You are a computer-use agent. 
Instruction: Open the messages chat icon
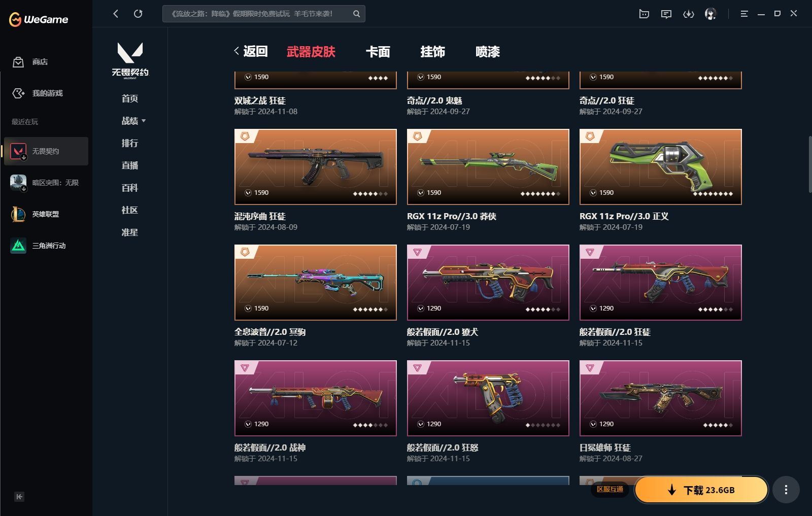click(666, 14)
